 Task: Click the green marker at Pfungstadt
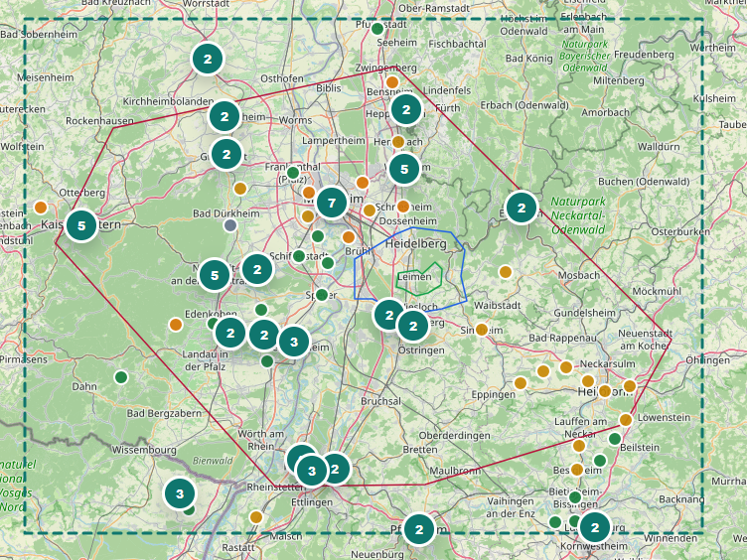pyautogui.click(x=377, y=29)
